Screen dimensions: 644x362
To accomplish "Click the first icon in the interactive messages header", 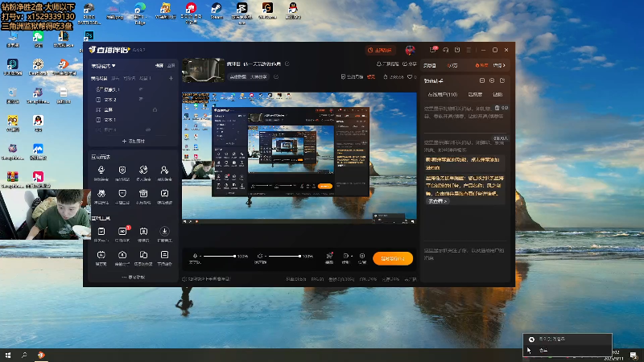I will click(x=481, y=80).
